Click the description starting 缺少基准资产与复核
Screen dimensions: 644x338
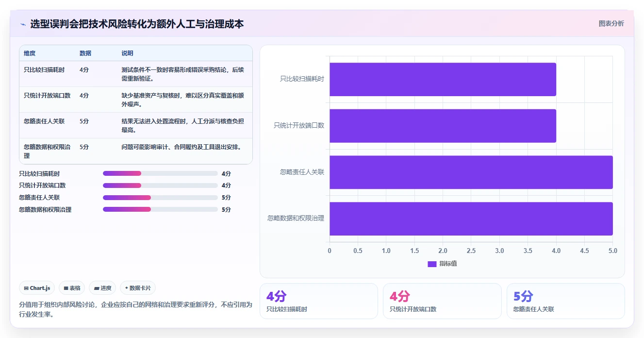[183, 100]
